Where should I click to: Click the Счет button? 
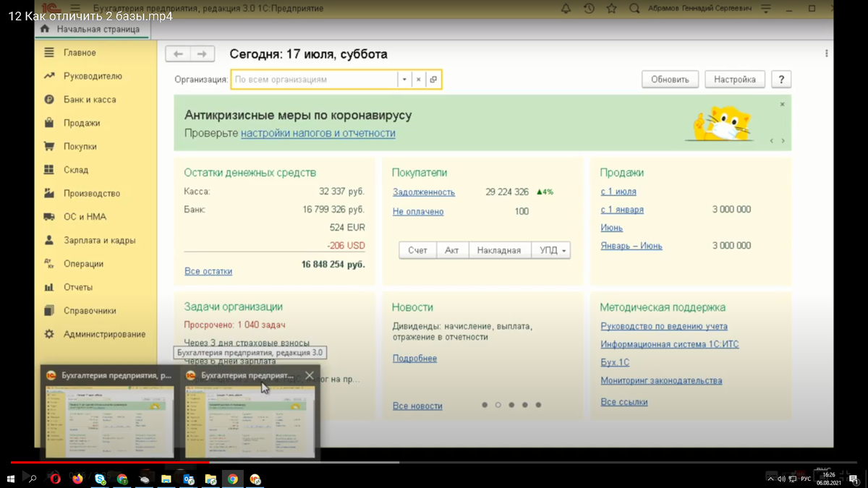point(417,250)
